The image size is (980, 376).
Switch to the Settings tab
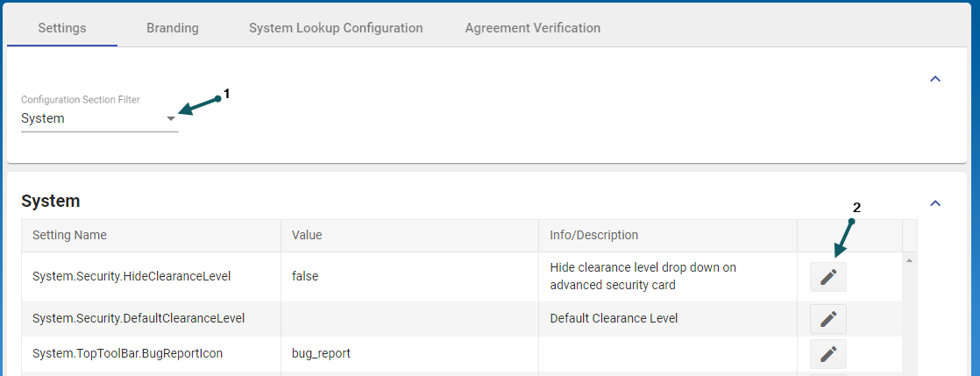click(x=62, y=28)
